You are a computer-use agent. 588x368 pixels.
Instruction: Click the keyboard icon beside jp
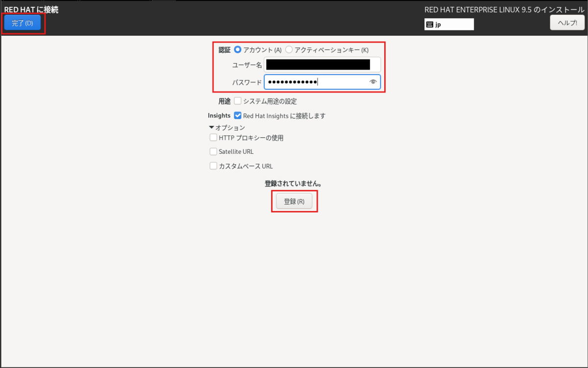(430, 24)
